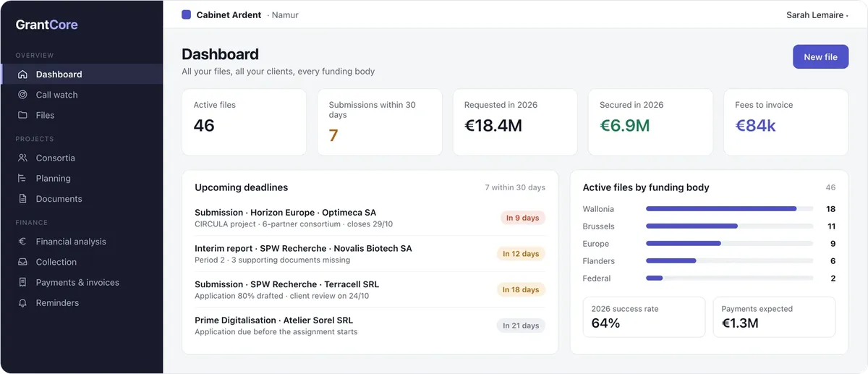Image resolution: width=868 pixels, height=374 pixels.
Task: Click the Payments & invoices receipt icon
Action: 22,282
